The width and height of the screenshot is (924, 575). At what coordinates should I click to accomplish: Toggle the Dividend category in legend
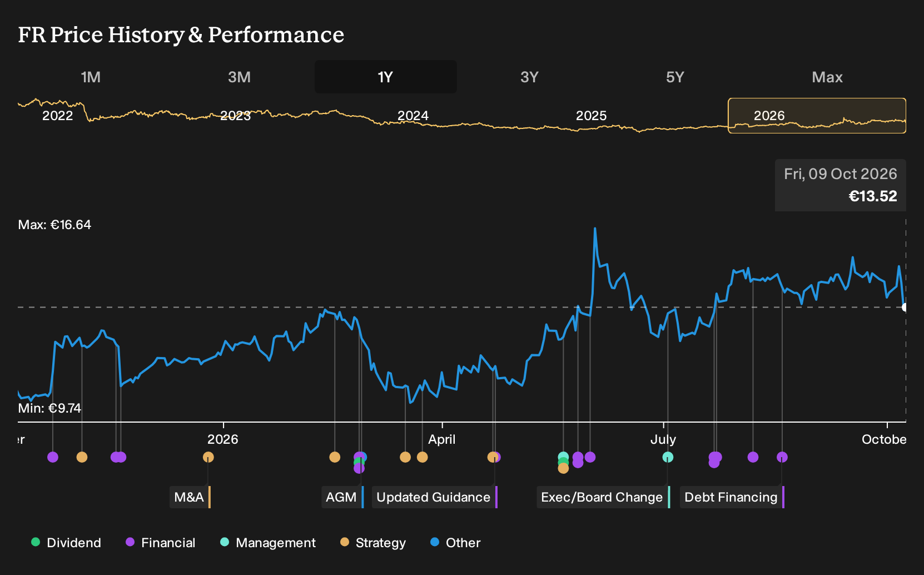point(66,543)
